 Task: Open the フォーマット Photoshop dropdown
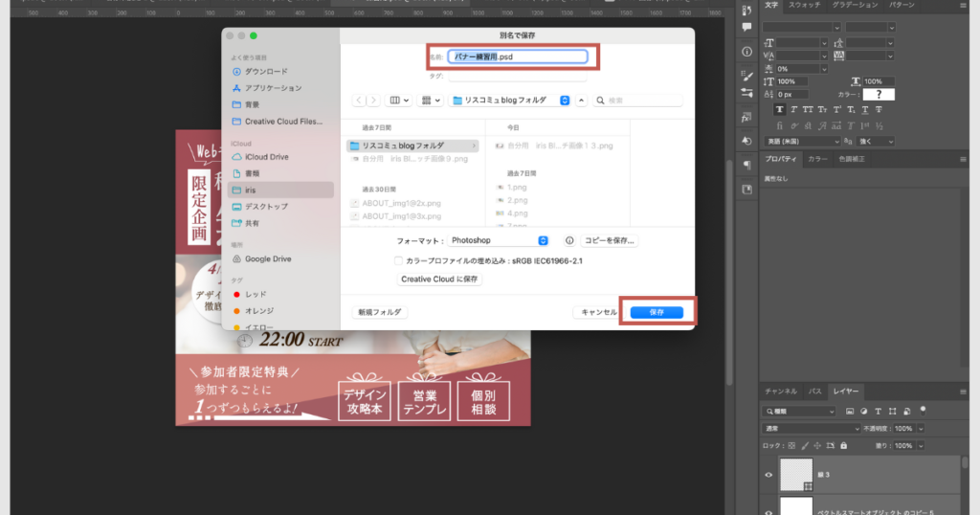499,240
